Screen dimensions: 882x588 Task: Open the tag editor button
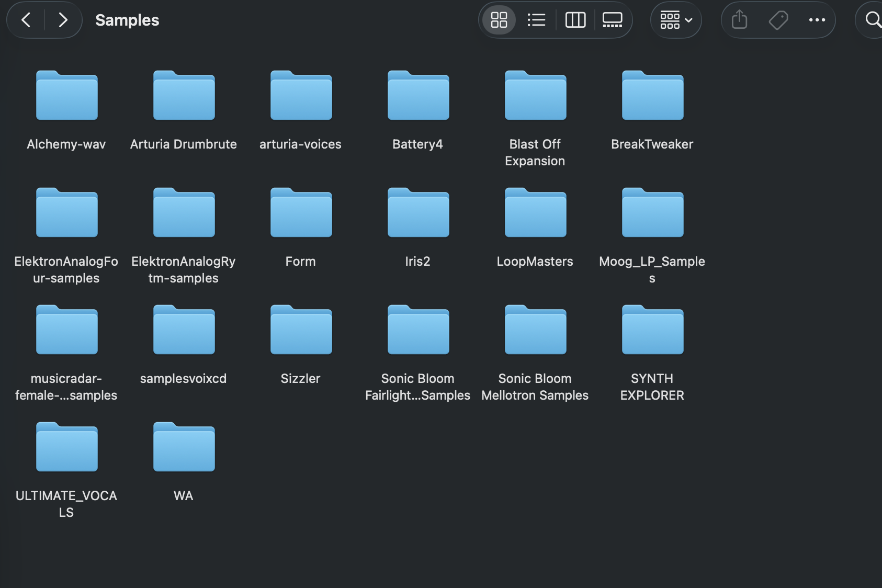point(778,20)
